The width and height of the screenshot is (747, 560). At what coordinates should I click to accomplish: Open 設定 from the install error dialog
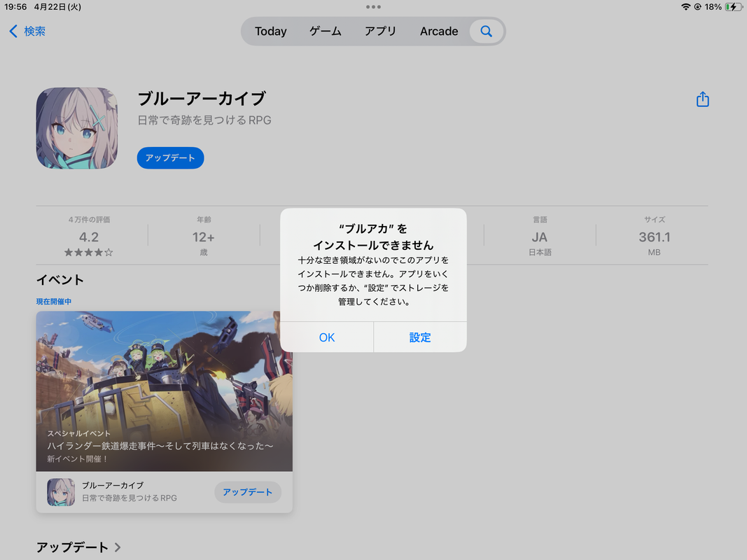(x=420, y=337)
